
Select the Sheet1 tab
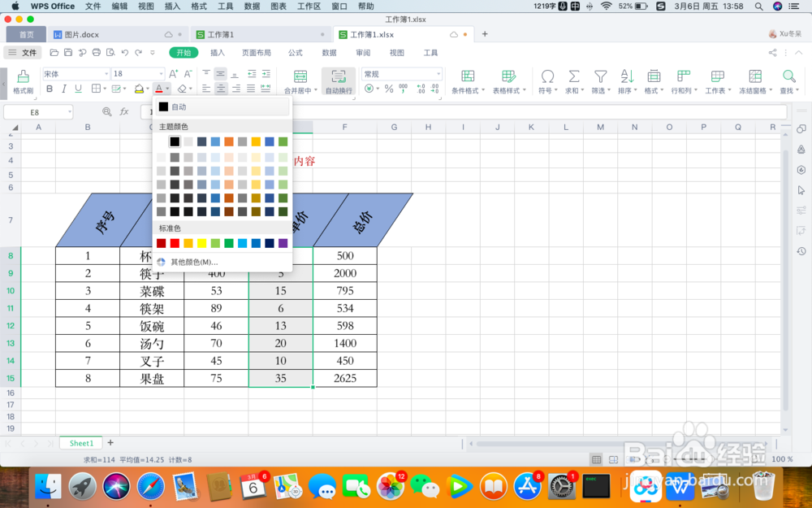81,443
